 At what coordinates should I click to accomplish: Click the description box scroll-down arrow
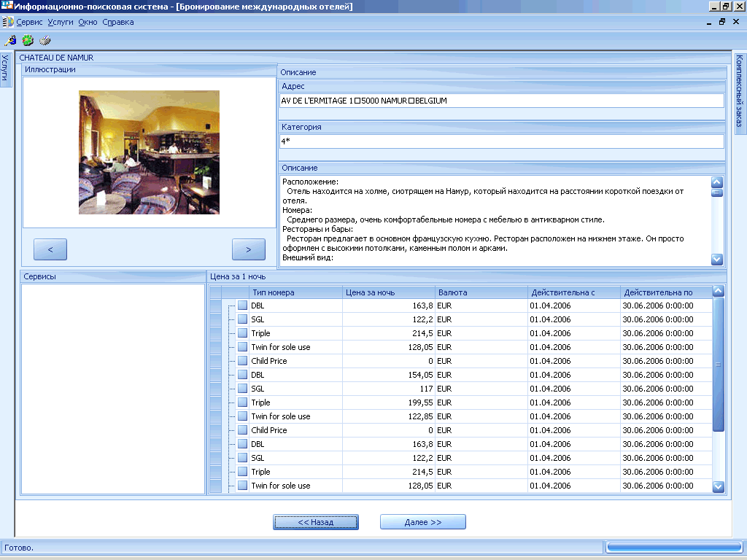point(717,260)
